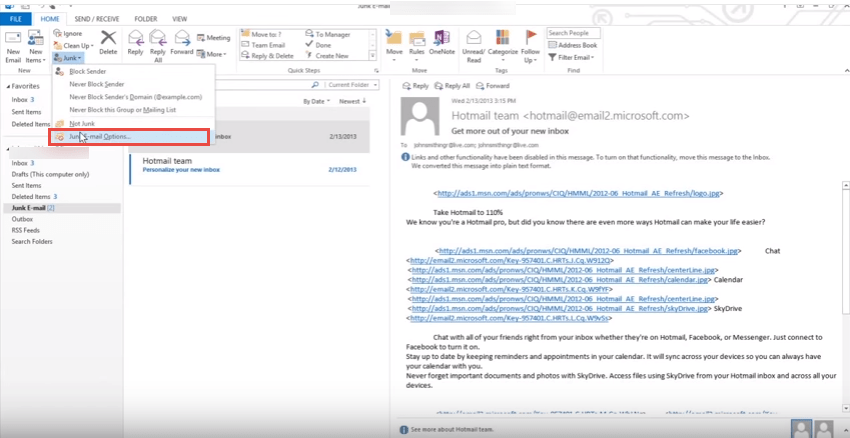Click the New Email button
Screen dimensions: 850x438
13,47
